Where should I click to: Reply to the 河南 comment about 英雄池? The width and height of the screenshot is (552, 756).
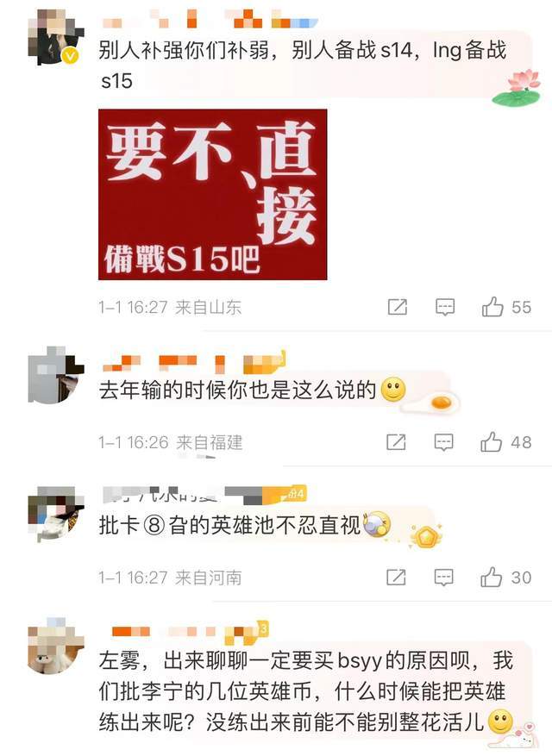tap(443, 577)
